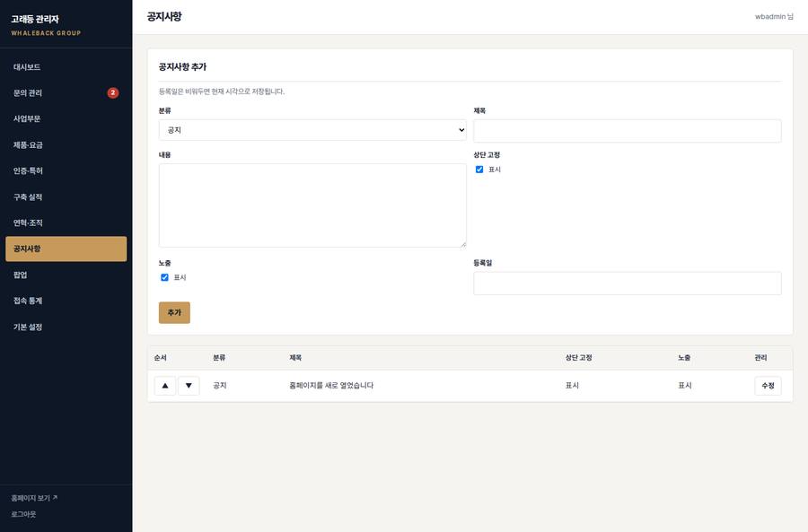Click the wbadmin 님 user label
Viewport: 808px width, 532px height.
click(x=774, y=16)
